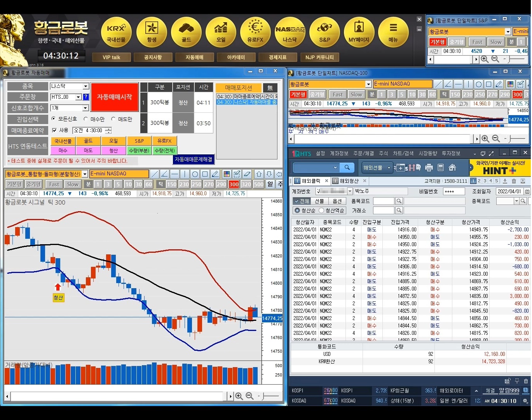
Task: Open 황금로봇_통합형-돌파형 strategy dropdown
Action: click(x=85, y=174)
